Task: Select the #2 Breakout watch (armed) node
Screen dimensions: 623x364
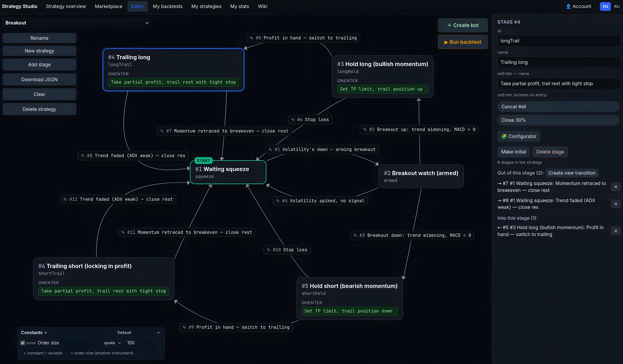Action: click(x=421, y=176)
